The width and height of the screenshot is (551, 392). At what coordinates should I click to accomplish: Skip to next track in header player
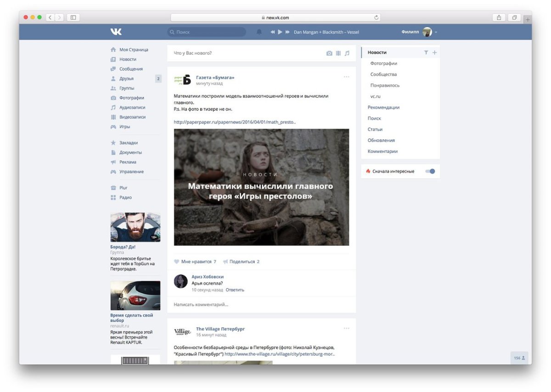[x=288, y=32]
